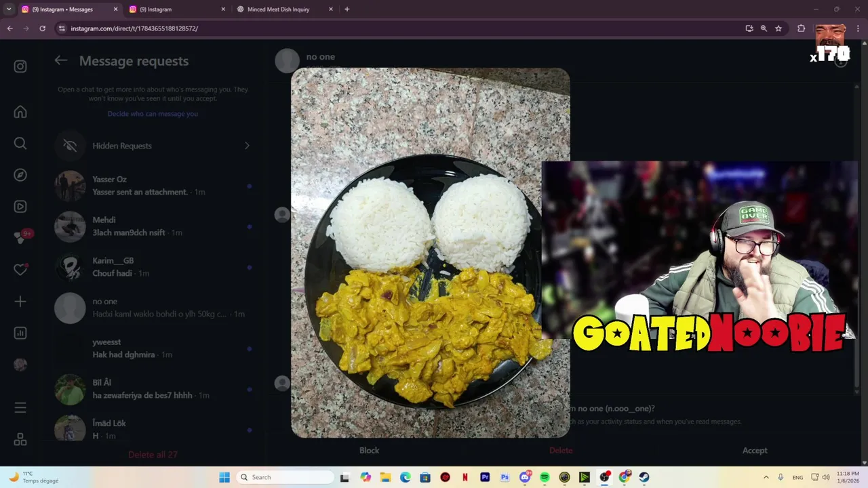
Task: Open Steam from the taskbar
Action: click(644, 477)
